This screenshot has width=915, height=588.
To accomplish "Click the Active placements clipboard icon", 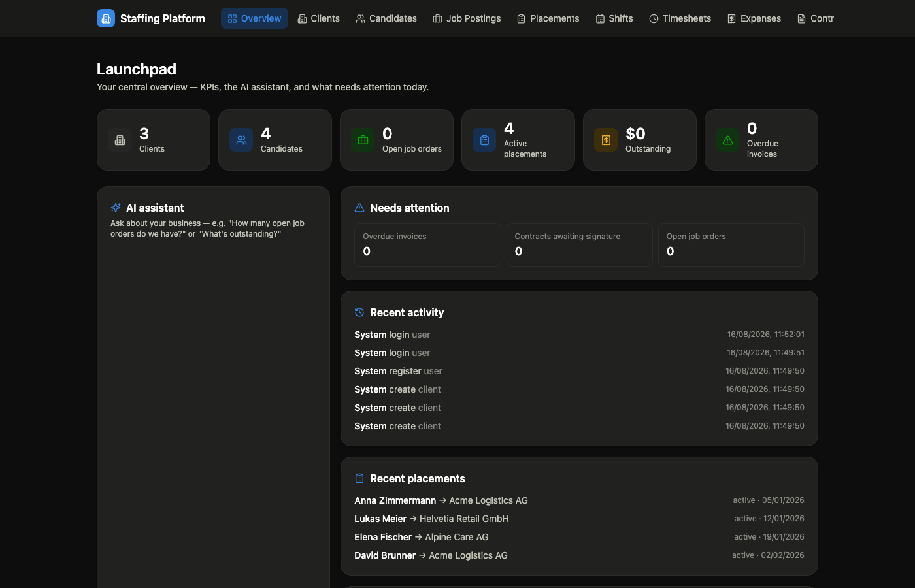I will pos(484,140).
